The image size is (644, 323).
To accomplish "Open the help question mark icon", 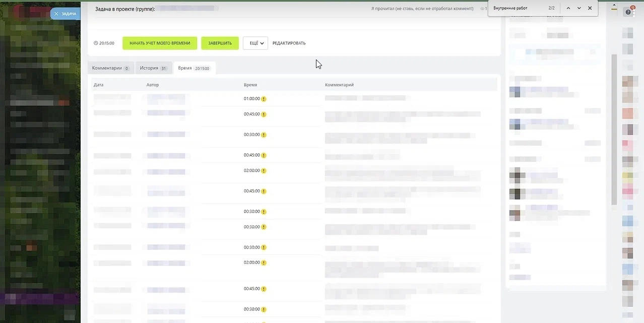I will [x=628, y=13].
